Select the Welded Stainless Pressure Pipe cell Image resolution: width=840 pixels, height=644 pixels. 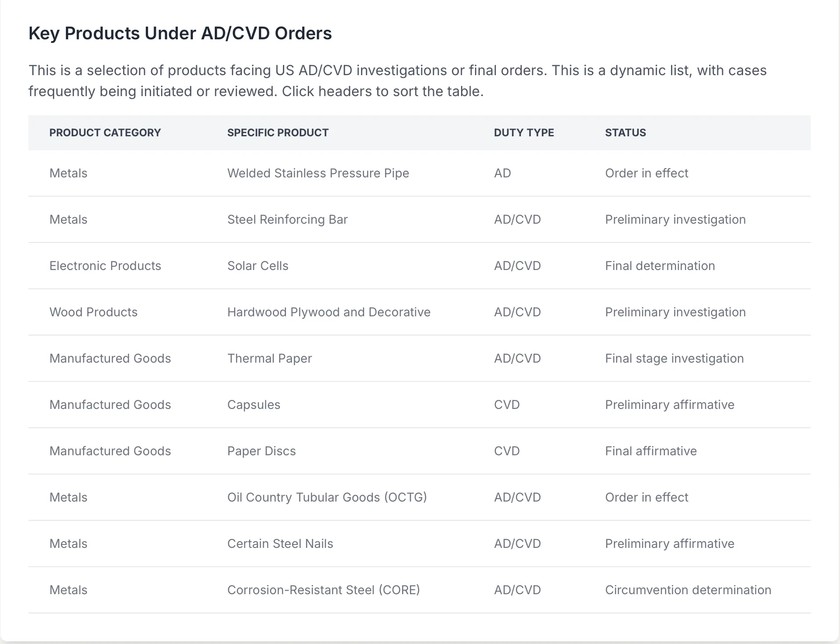[x=318, y=173]
